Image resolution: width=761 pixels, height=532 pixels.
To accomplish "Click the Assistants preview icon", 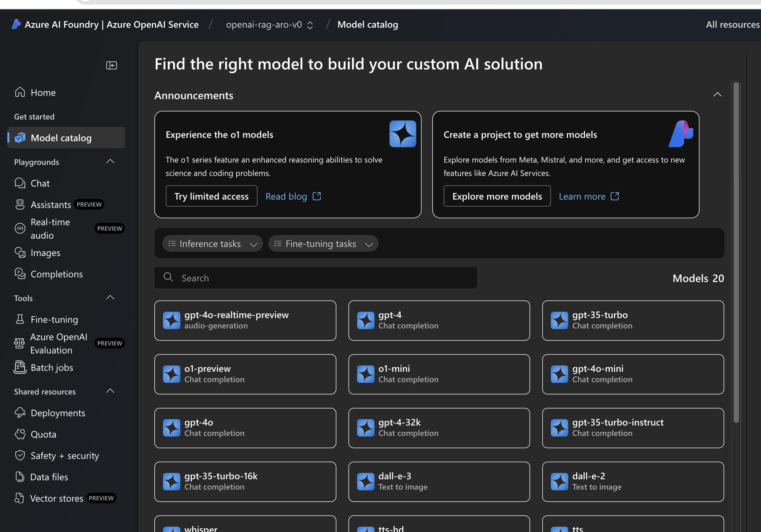I will [20, 205].
